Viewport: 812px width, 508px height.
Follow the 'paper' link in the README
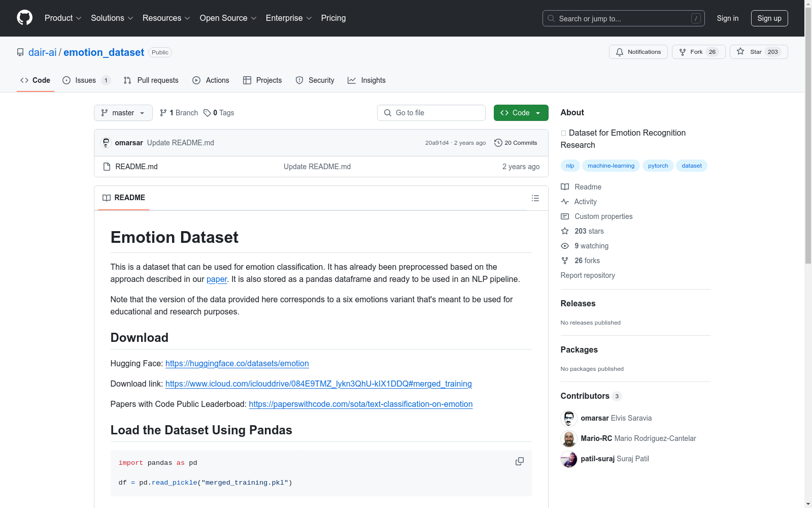217,279
